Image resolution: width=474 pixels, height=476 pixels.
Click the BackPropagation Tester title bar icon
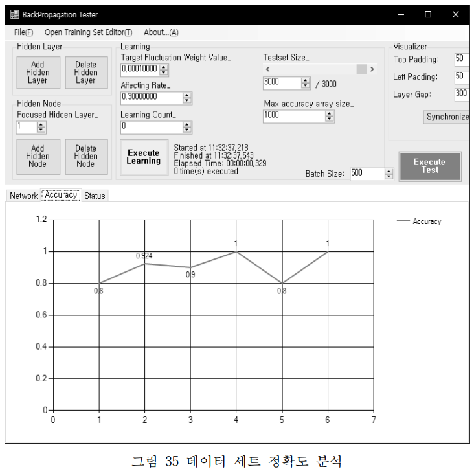[14, 14]
